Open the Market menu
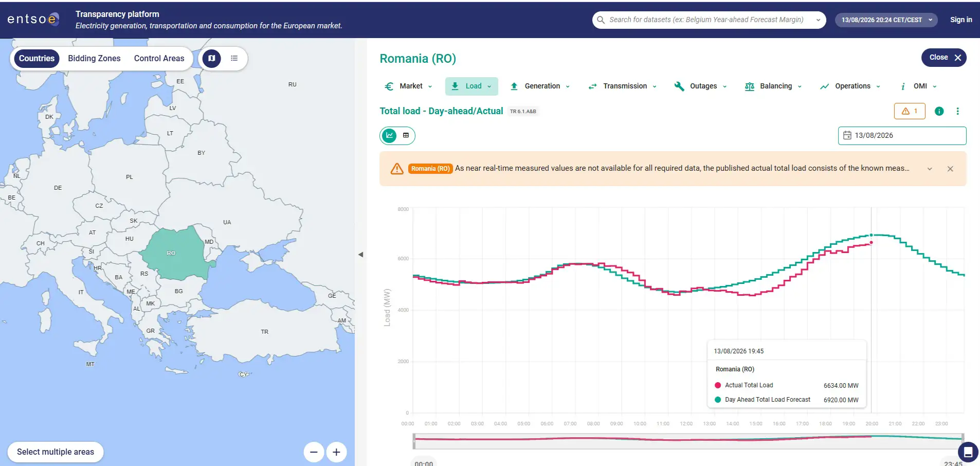This screenshot has height=466, width=980. coord(409,86)
